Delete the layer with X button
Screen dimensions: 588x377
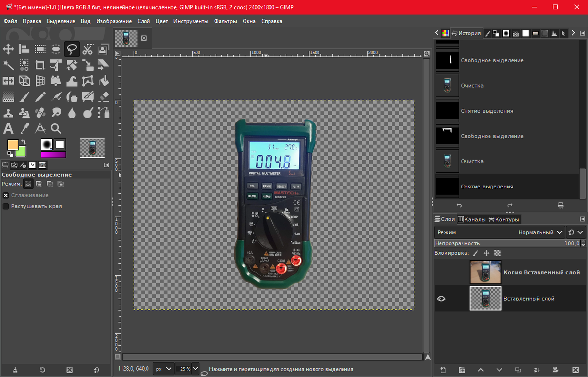tap(575, 370)
